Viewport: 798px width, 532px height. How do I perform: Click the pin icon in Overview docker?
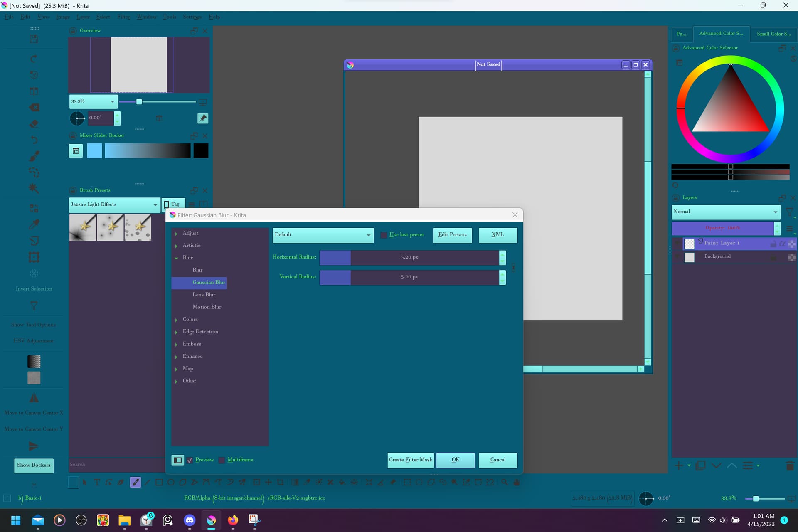[x=202, y=118]
